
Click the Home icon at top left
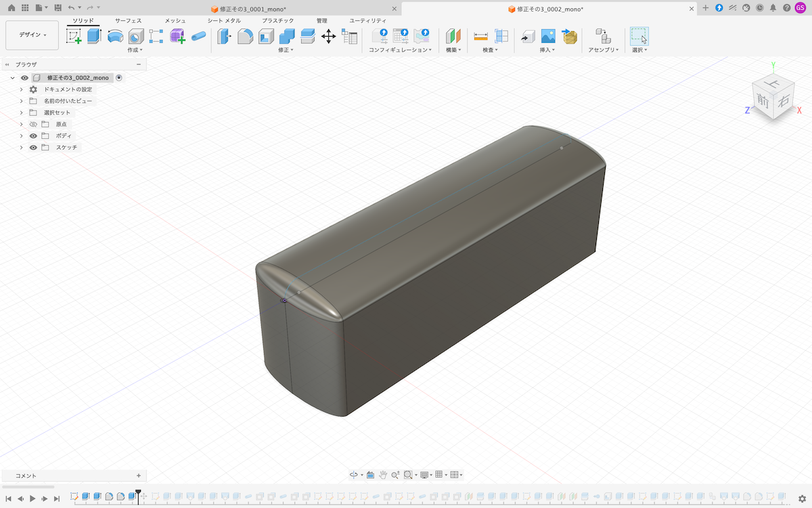click(x=11, y=7)
